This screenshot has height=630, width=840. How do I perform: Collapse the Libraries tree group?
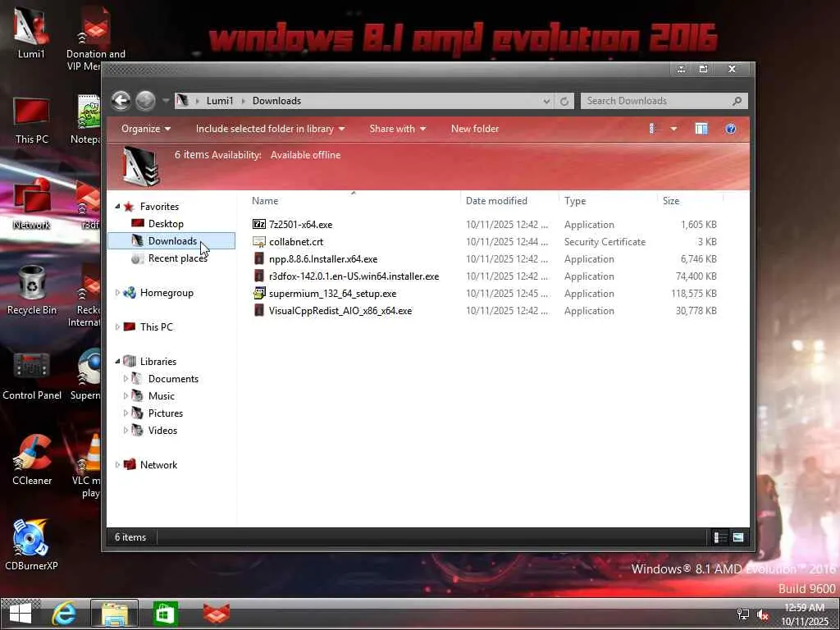tap(117, 361)
